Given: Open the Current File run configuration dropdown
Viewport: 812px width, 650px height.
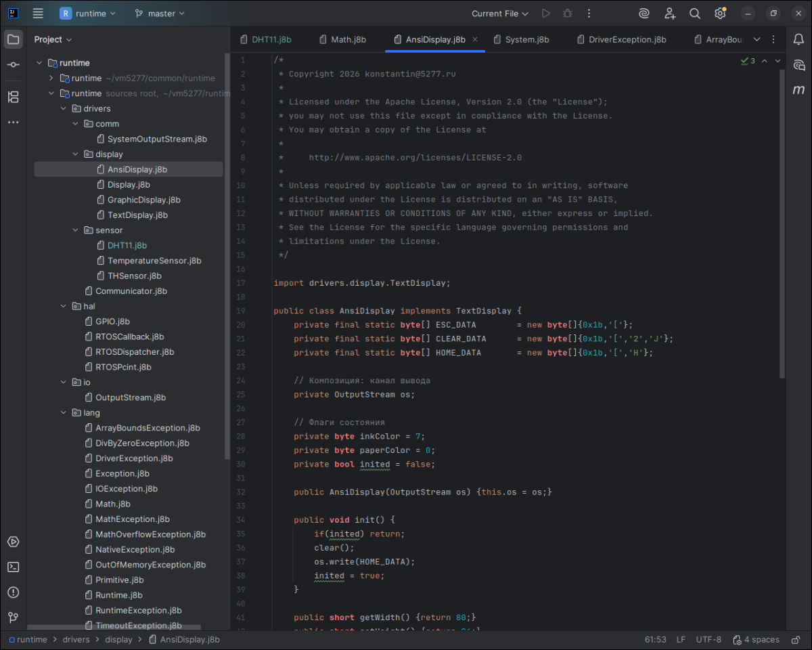Looking at the screenshot, I should click(500, 14).
